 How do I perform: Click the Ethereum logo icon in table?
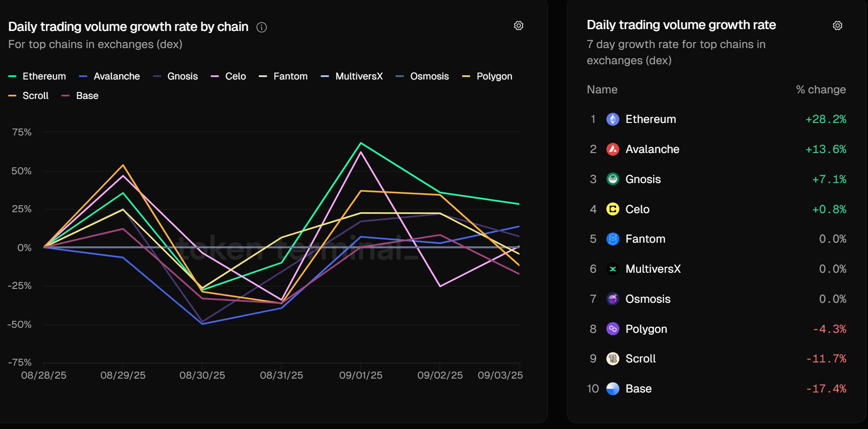point(612,119)
